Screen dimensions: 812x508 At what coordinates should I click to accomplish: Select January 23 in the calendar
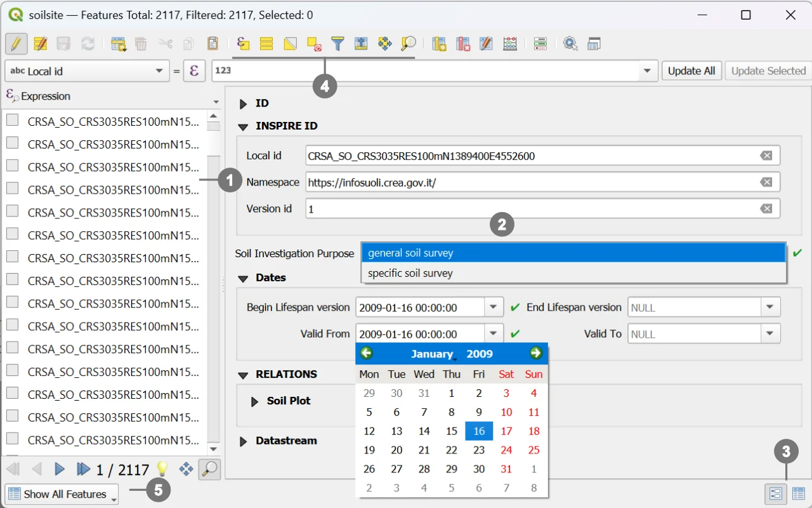coord(479,450)
